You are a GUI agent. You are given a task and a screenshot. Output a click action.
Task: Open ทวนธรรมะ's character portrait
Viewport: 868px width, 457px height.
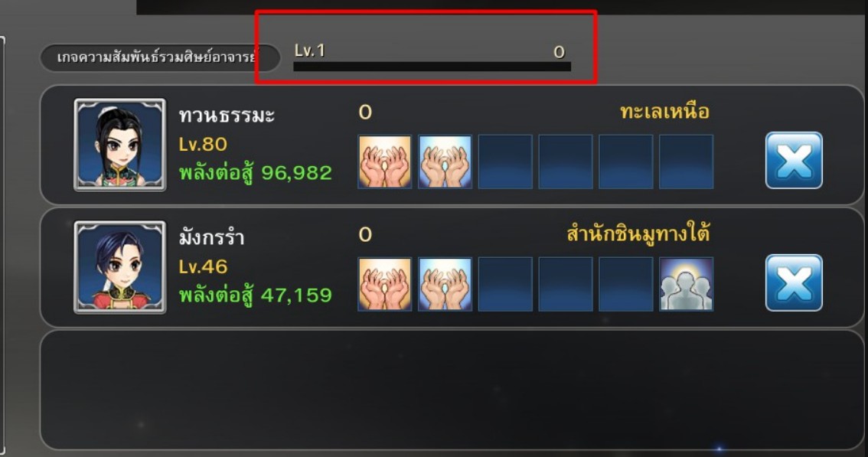click(x=120, y=145)
